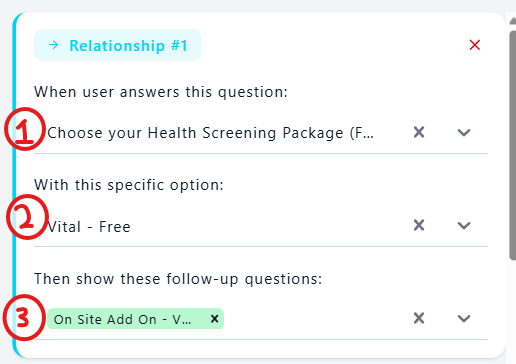Click the red circled number 3 marker
This screenshot has width=516, height=364.
(24, 317)
